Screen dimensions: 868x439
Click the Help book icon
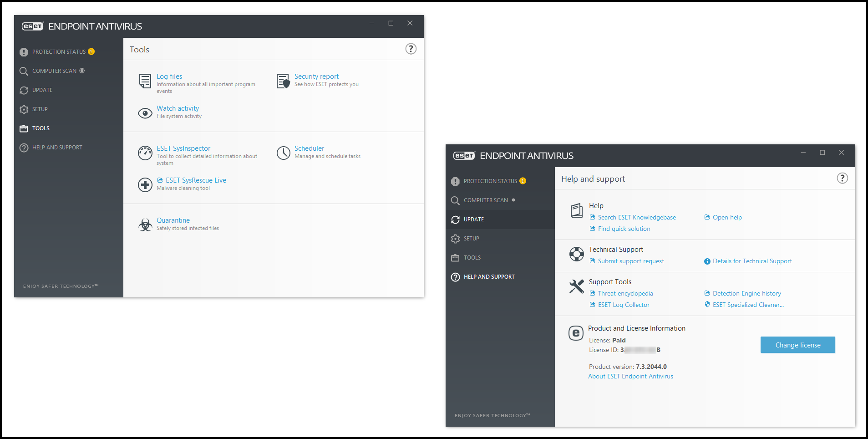pyautogui.click(x=576, y=210)
